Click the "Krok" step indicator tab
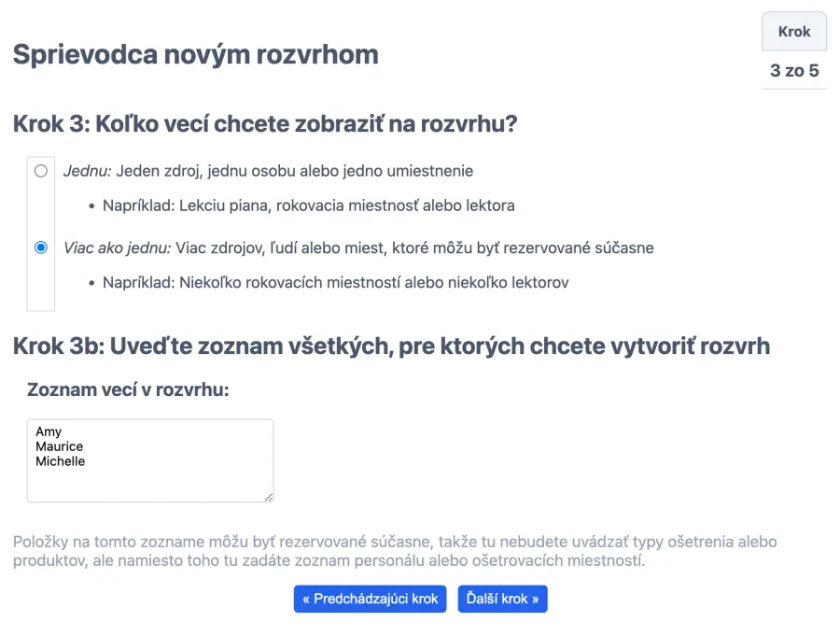This screenshot has width=840, height=636. tap(794, 32)
